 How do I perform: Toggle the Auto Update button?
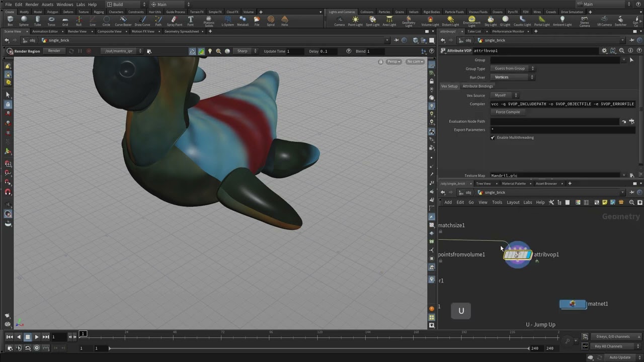pyautogui.click(x=620, y=357)
